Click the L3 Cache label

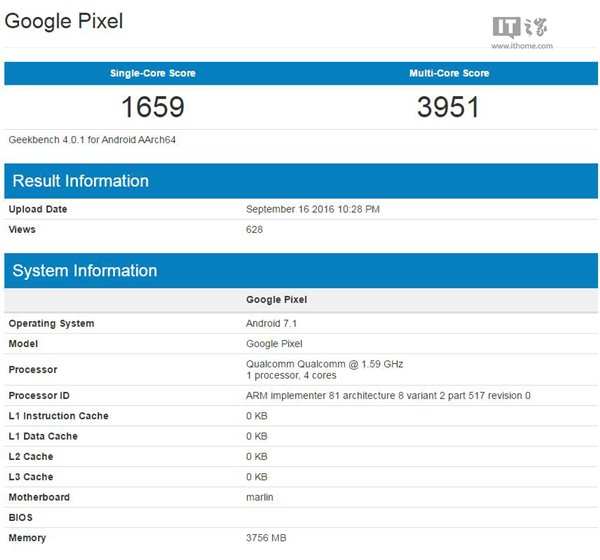point(31,477)
